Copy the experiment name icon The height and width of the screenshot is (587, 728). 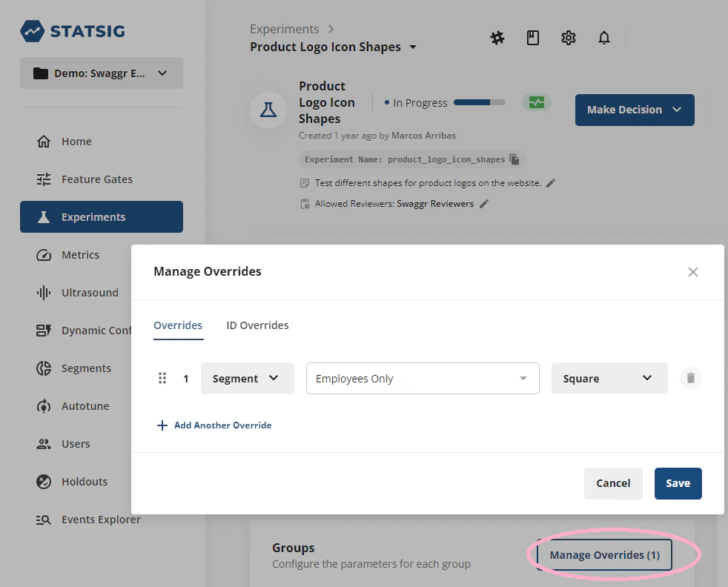pyautogui.click(x=514, y=159)
